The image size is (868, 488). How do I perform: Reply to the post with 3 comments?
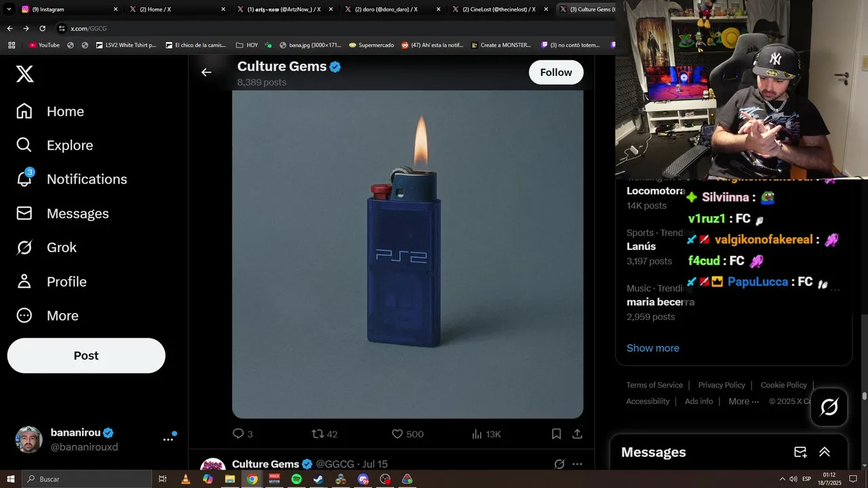click(243, 434)
